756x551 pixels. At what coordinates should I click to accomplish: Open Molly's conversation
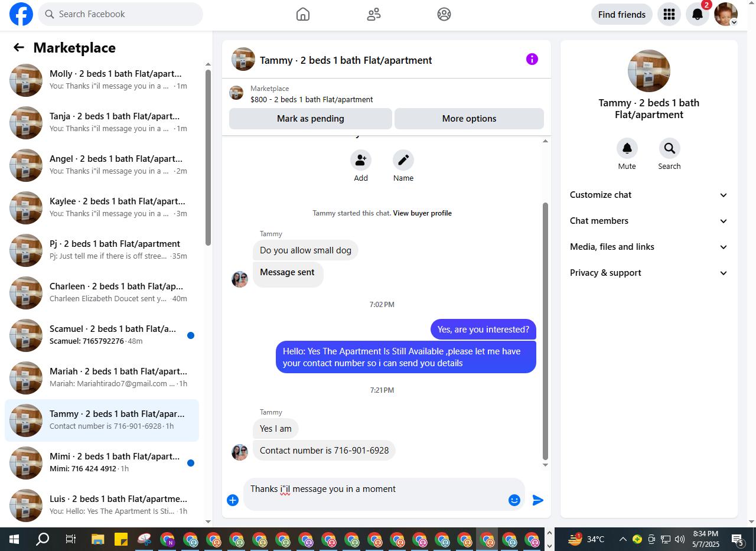click(x=102, y=80)
